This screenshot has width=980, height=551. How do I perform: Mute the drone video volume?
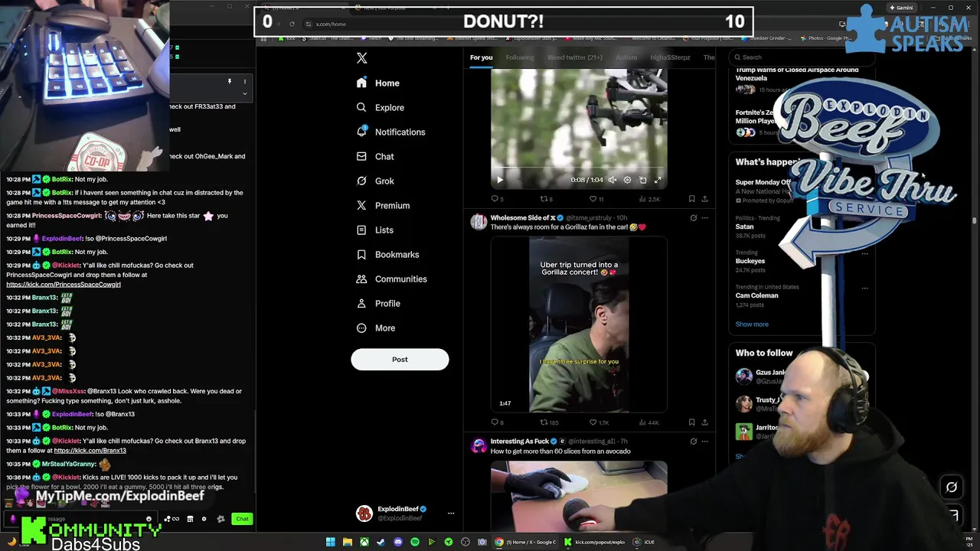pyautogui.click(x=612, y=180)
